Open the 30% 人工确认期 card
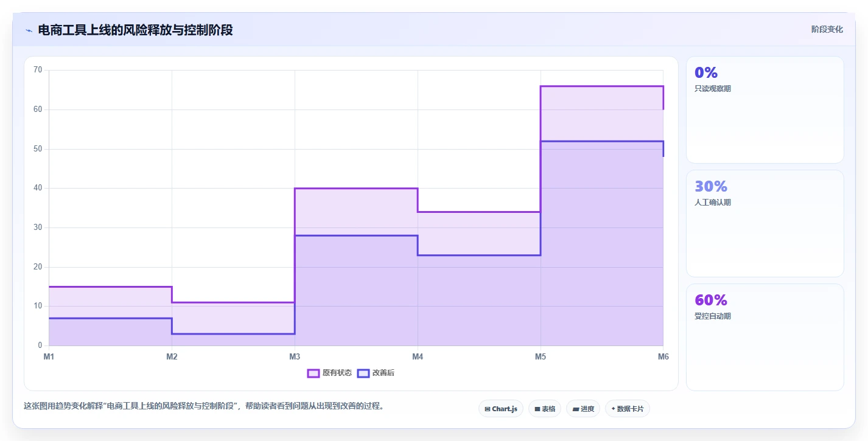 click(x=765, y=223)
